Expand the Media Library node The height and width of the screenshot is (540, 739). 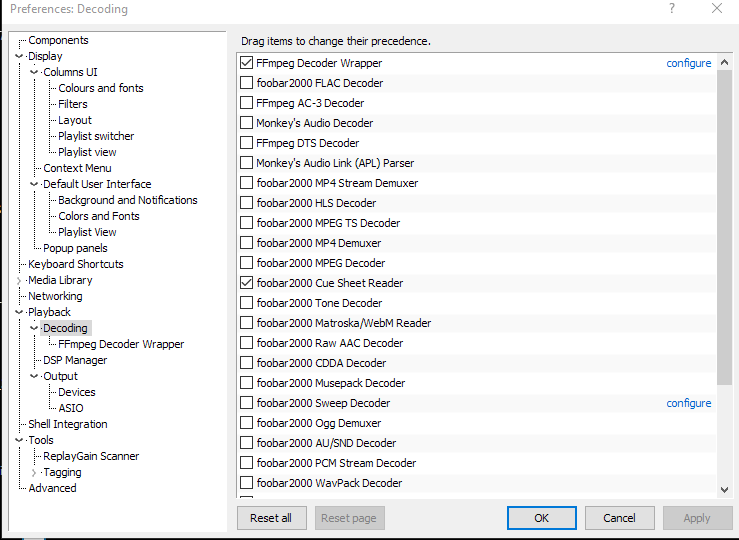pyautogui.click(x=19, y=280)
